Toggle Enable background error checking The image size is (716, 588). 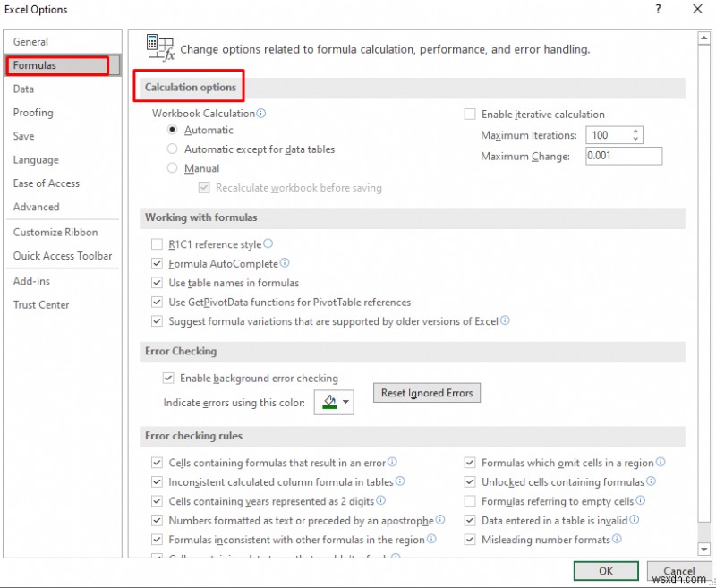168,378
